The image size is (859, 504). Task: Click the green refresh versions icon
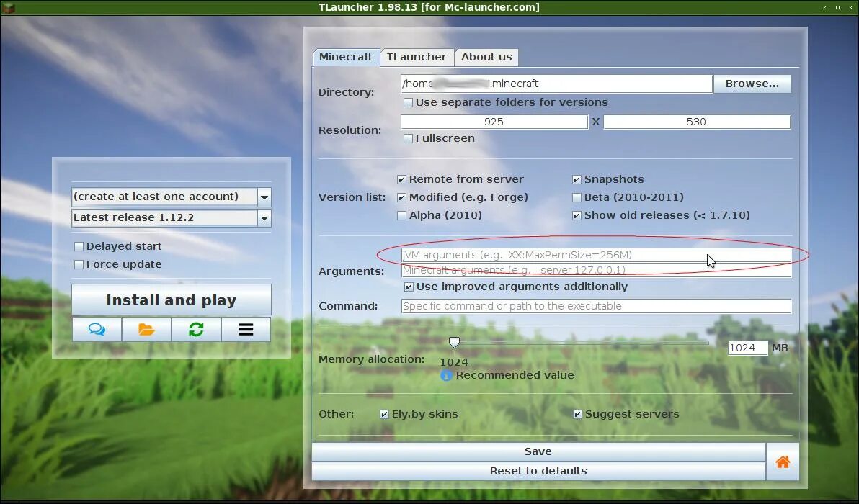[x=196, y=330]
